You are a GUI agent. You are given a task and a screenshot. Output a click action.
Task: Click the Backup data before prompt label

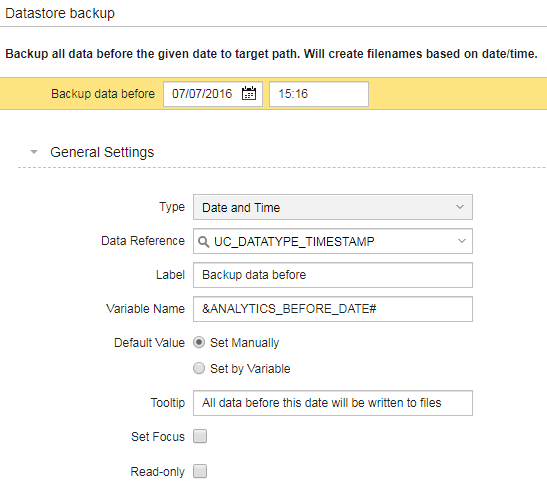(103, 94)
